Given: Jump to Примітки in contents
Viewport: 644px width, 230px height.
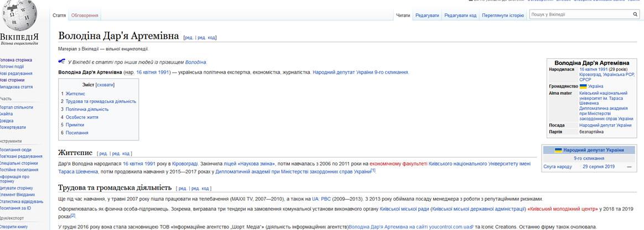Looking at the screenshot, I should (x=75, y=125).
